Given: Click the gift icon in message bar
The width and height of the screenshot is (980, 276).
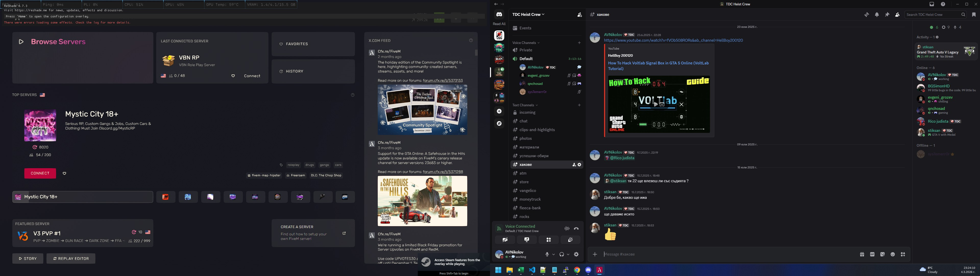Looking at the screenshot, I should 862,255.
